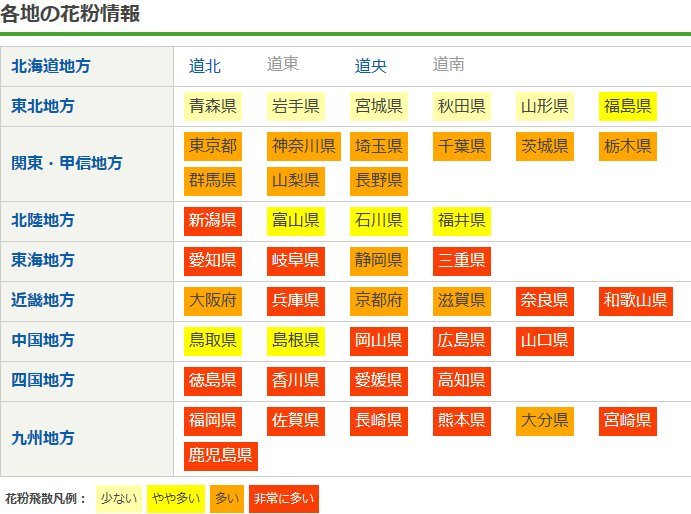Open the 道央 region link
The width and height of the screenshot is (691, 514).
click(371, 66)
